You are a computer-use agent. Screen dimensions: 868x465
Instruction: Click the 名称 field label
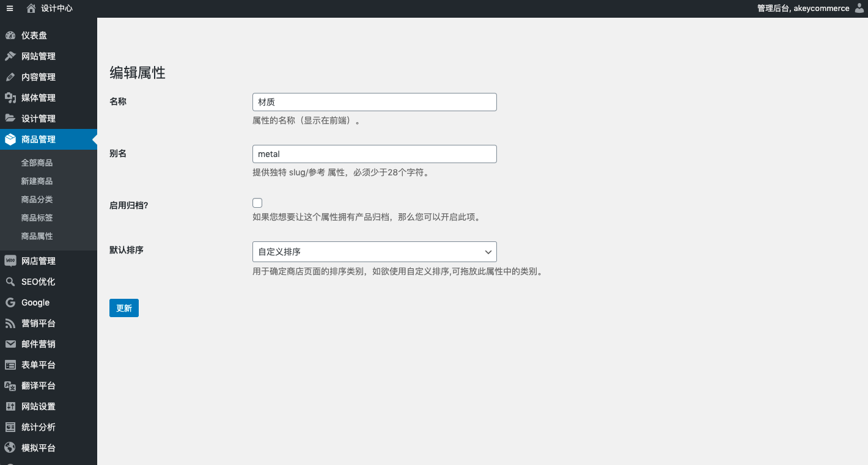[118, 101]
